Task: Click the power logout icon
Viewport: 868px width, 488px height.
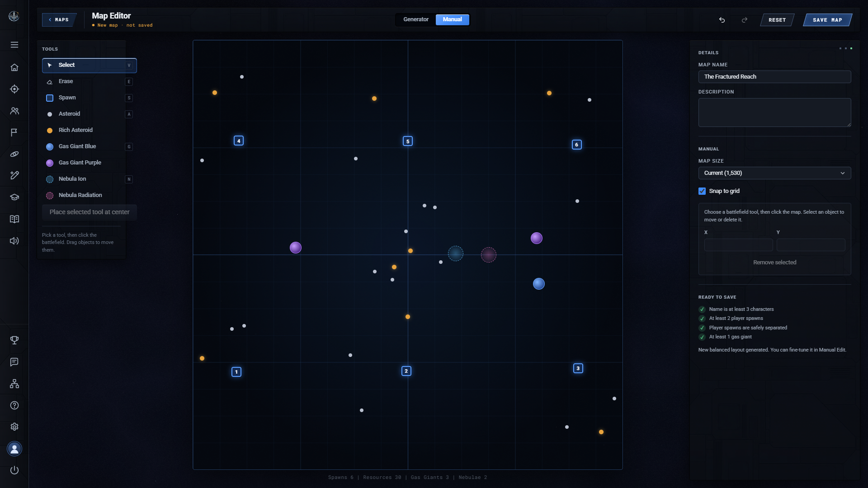Action: point(14,470)
